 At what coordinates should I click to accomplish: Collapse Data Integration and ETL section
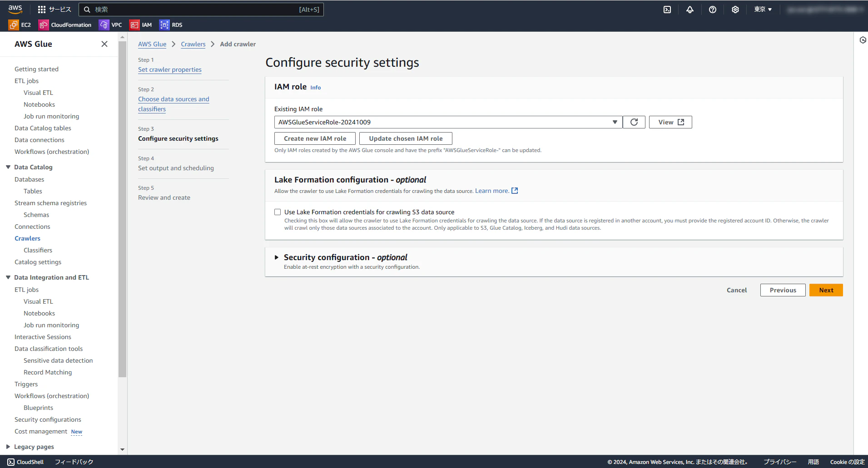click(8, 277)
